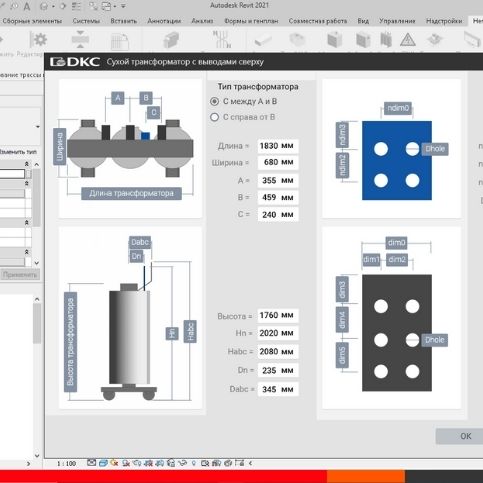Viewport: 483px width, 483px height.
Task: Switch to the Аннотации ribbon tab
Action: [x=164, y=21]
